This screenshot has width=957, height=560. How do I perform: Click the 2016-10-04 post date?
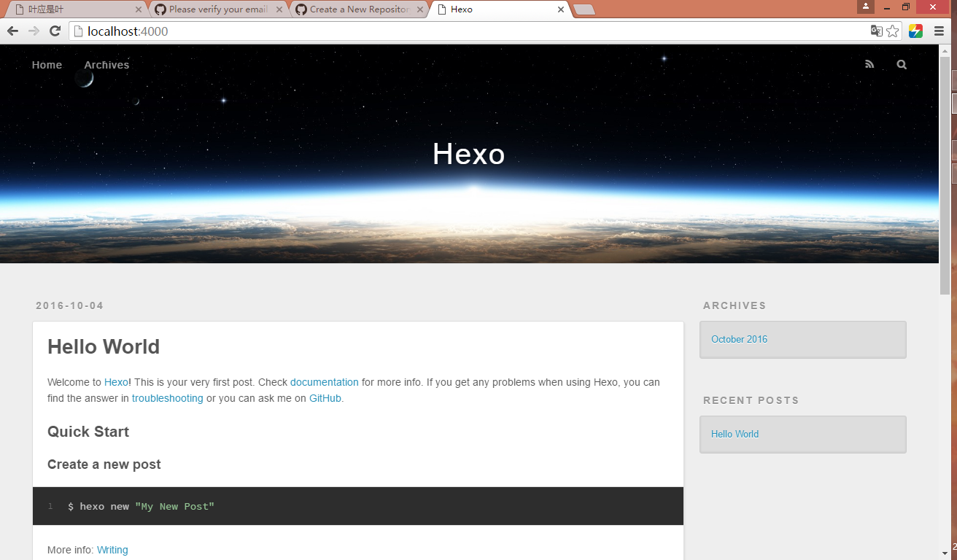pyautogui.click(x=70, y=306)
